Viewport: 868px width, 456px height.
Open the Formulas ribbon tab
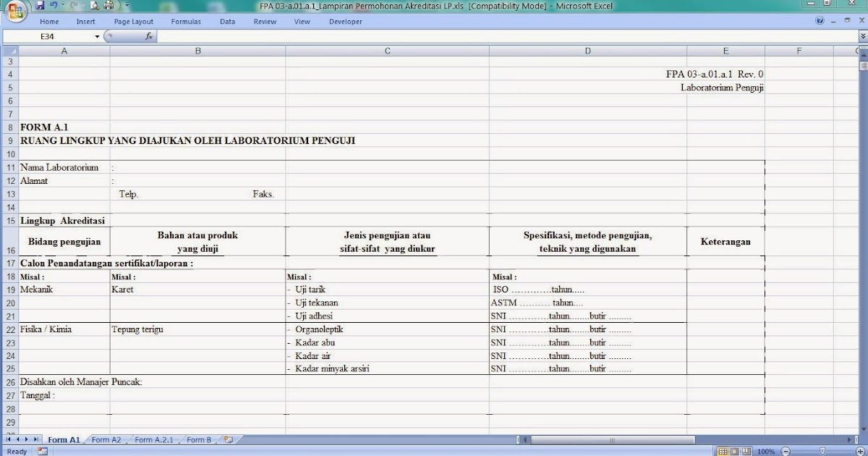pos(186,22)
